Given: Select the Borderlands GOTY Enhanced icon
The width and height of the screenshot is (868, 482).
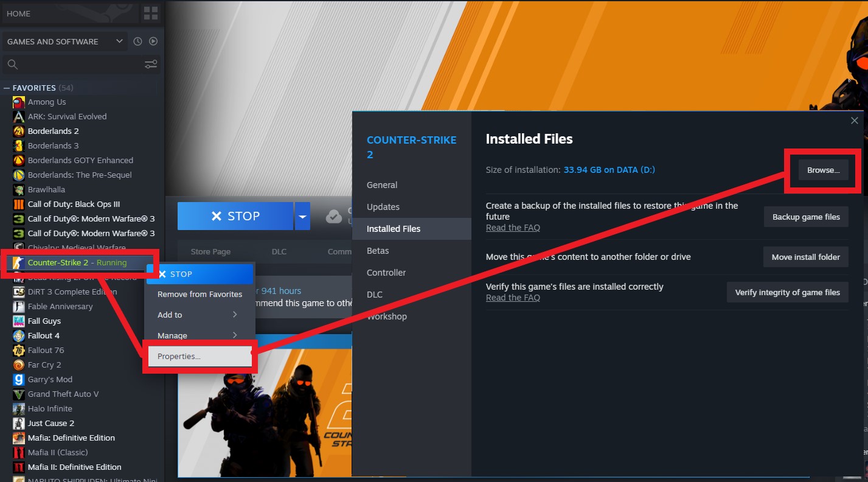Looking at the screenshot, I should (x=18, y=161).
